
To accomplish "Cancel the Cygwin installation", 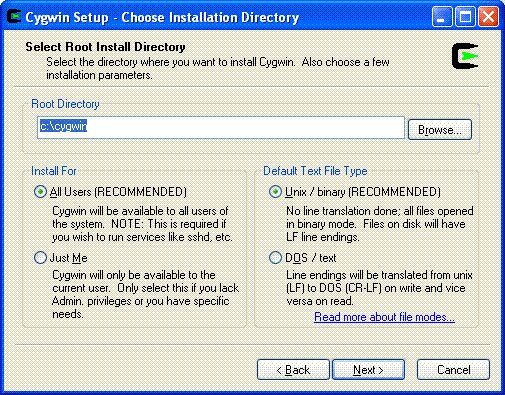I will click(453, 370).
